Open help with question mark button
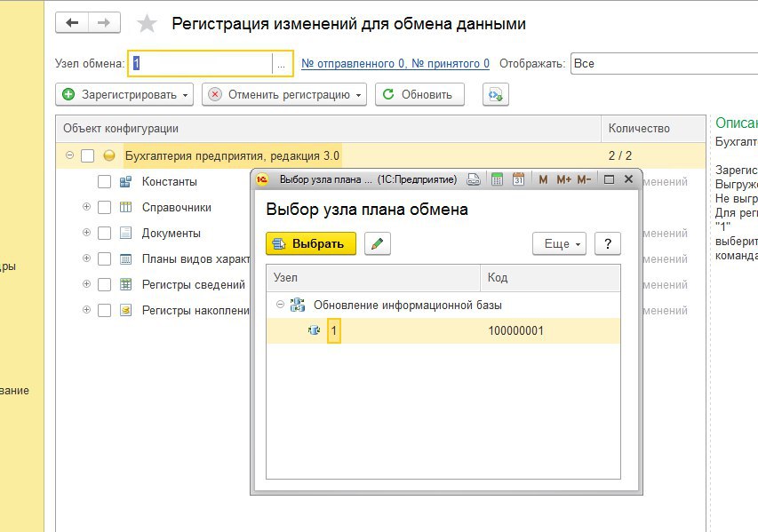This screenshot has height=532, width=758. tap(608, 243)
